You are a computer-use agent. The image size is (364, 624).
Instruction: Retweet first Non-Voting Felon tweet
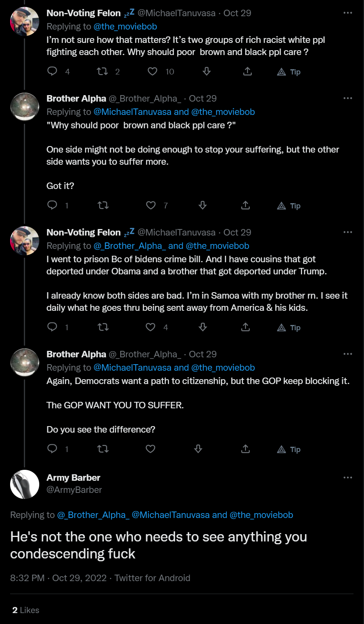click(x=102, y=72)
